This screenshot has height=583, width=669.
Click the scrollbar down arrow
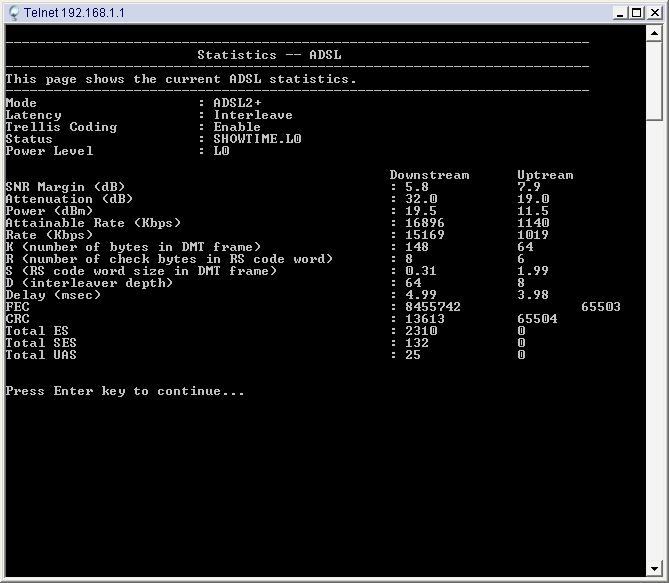point(654,568)
